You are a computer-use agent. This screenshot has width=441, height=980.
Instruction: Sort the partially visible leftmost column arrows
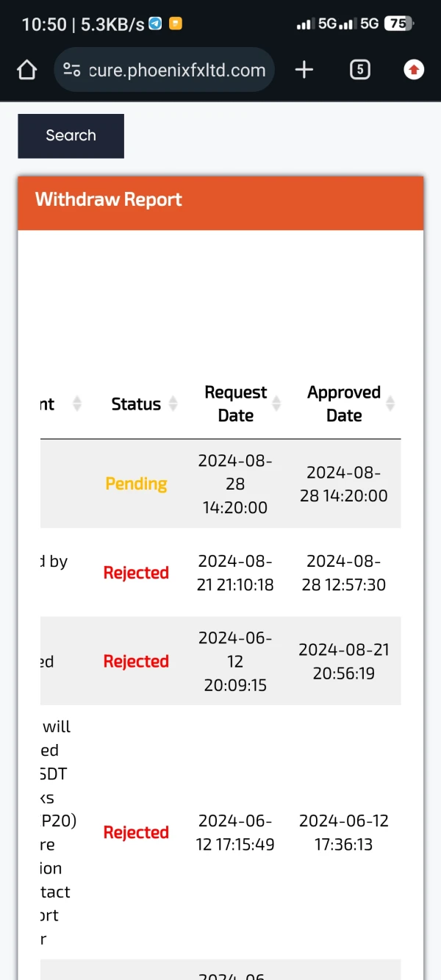(x=76, y=404)
